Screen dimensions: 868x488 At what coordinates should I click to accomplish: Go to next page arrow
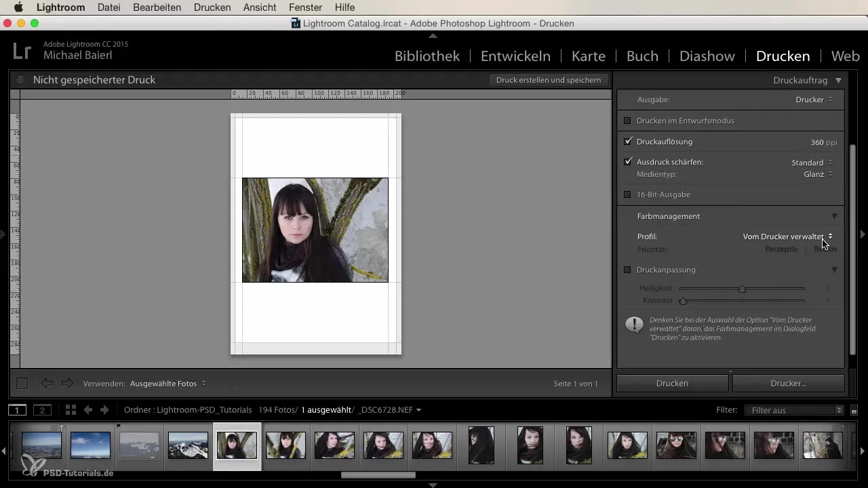click(x=67, y=384)
